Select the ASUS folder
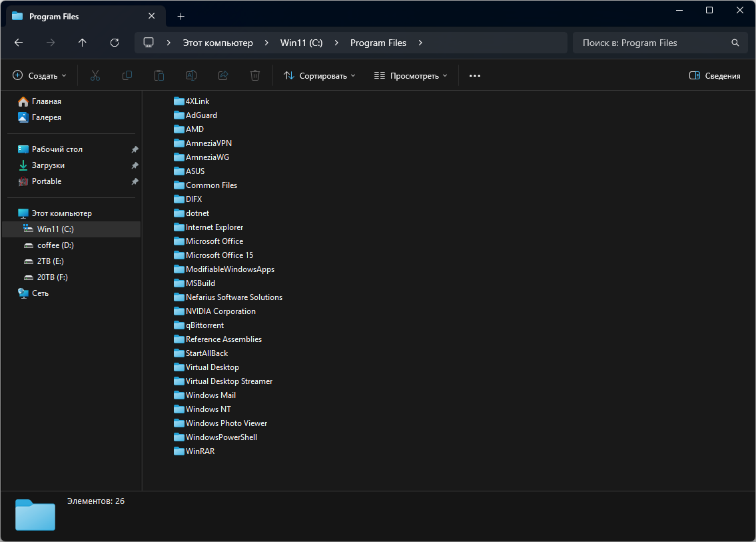The width and height of the screenshot is (756, 542). tap(189, 171)
